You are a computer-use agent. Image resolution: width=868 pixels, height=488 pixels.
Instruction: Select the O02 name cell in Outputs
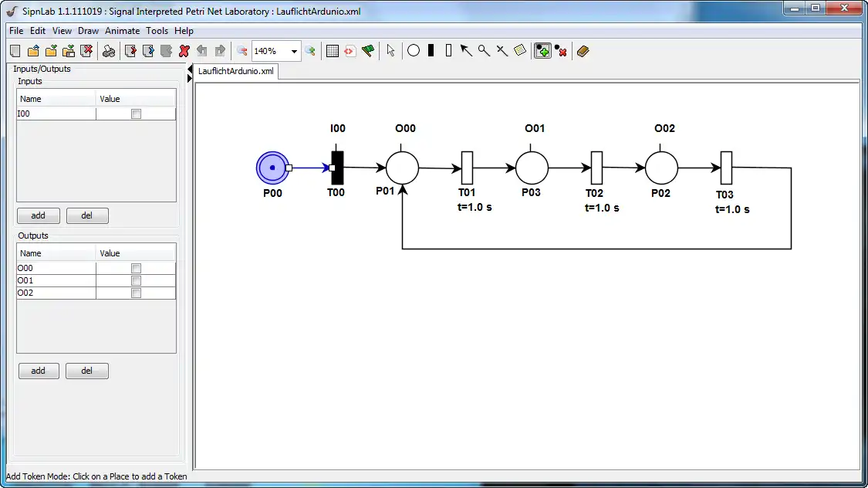56,293
